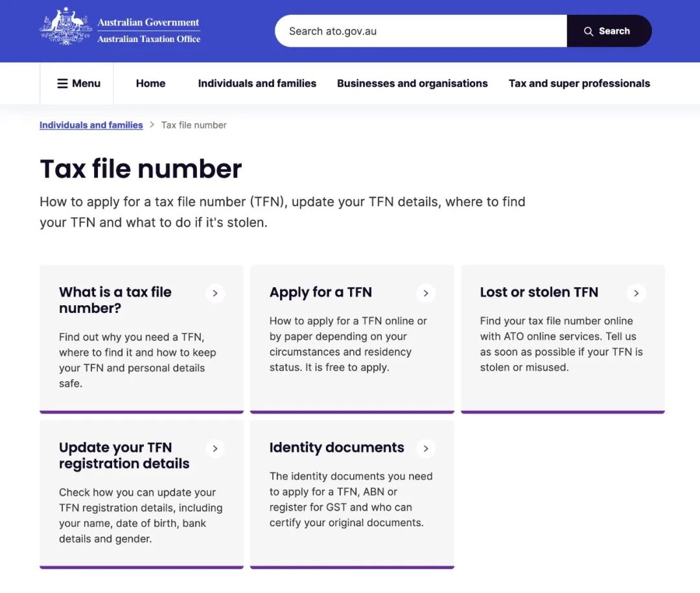Screen dimensions: 700x593
Task: Click description 'The identity documents you need'
Action: tap(351, 499)
